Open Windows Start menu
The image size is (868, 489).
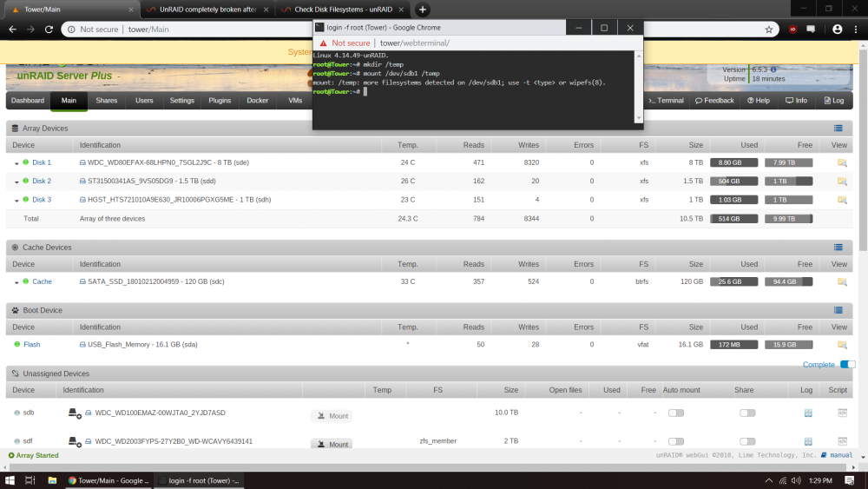tap(10, 480)
